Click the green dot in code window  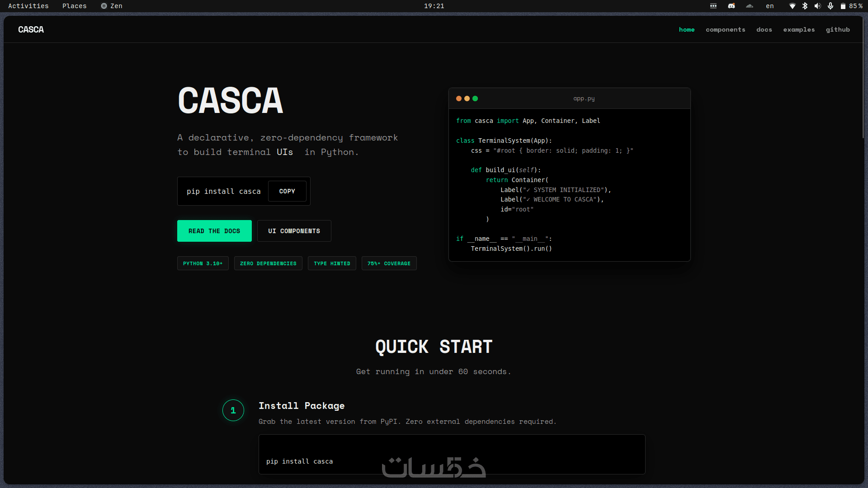[x=475, y=99]
